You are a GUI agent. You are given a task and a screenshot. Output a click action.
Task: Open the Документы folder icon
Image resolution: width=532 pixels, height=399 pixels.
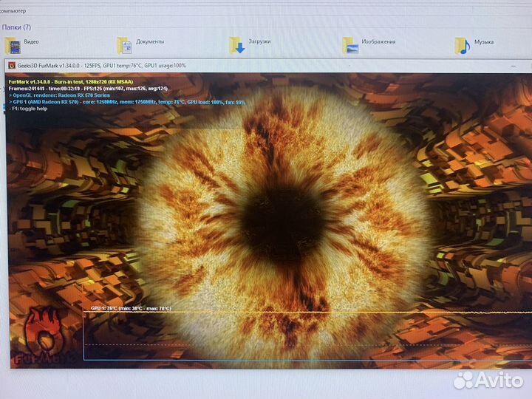(x=124, y=46)
